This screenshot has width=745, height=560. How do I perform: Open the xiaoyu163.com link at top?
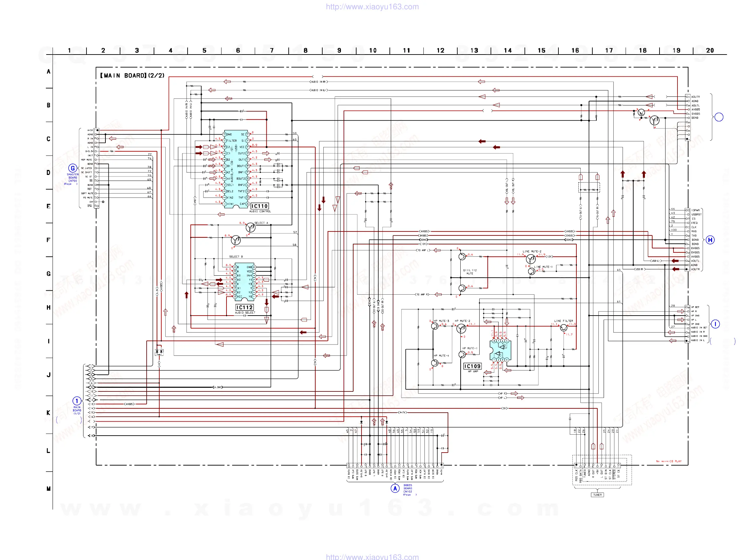372,7
